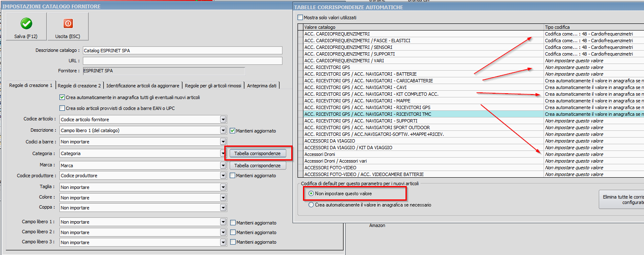This screenshot has width=644, height=255.
Task: Toggle 'Crea solo articoli provvisti di codice a barre' checkbox
Action: point(62,108)
